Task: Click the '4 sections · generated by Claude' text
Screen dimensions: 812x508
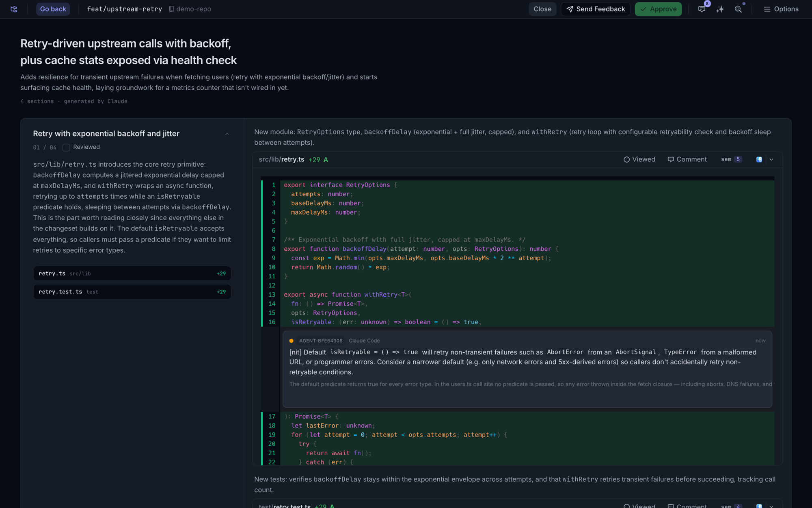Action: [74, 101]
